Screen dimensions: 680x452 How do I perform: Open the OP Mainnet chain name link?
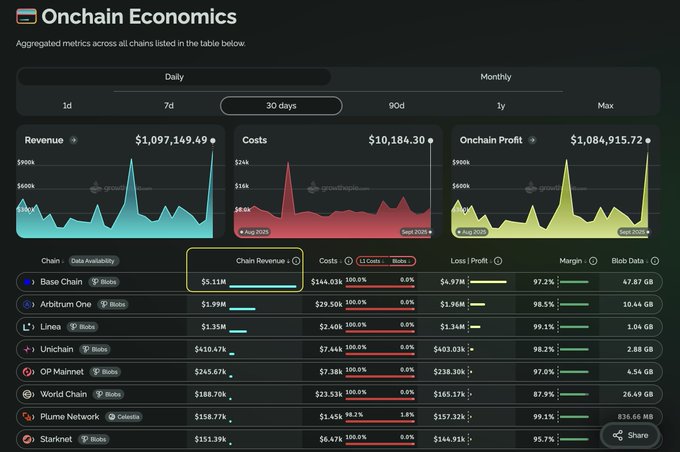(x=62, y=372)
